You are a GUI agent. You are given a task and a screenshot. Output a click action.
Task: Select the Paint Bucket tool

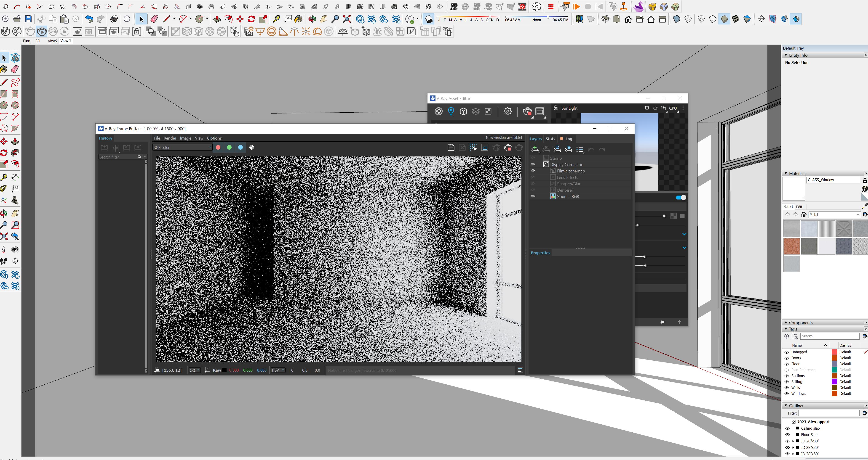(x=299, y=19)
